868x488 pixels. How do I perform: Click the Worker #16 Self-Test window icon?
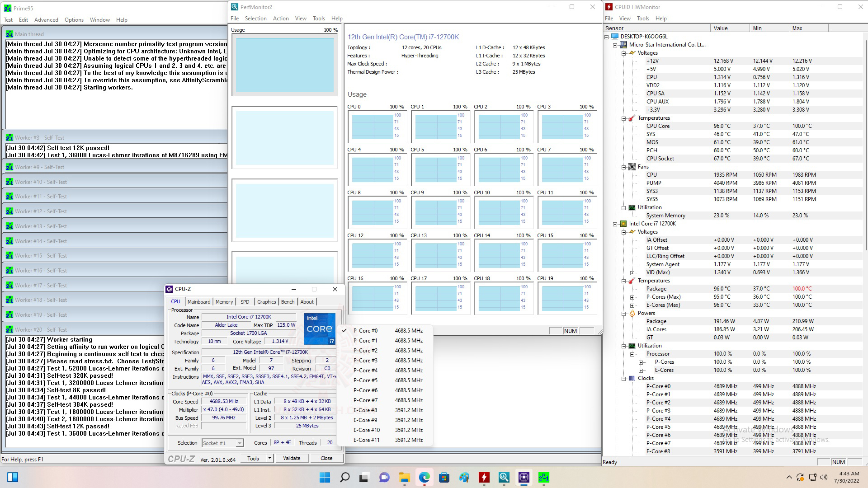point(9,271)
